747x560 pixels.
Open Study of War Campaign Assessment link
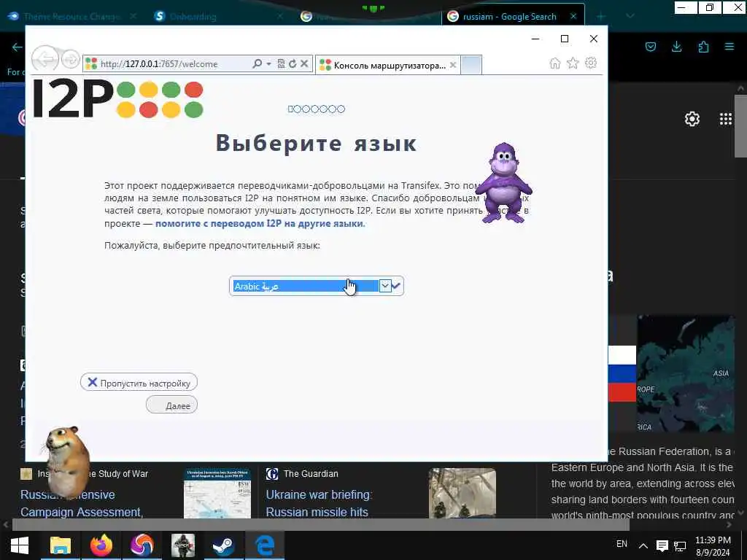coord(82,503)
